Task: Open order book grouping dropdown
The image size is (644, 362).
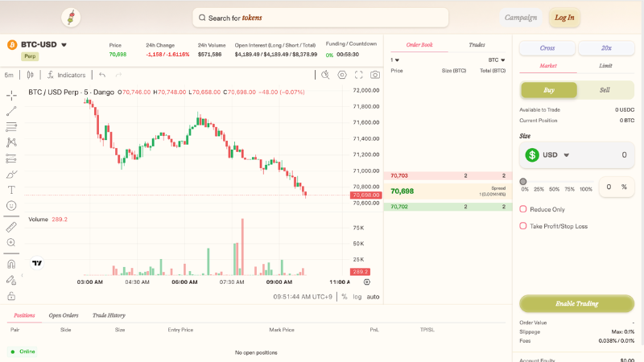Action: [x=394, y=60]
